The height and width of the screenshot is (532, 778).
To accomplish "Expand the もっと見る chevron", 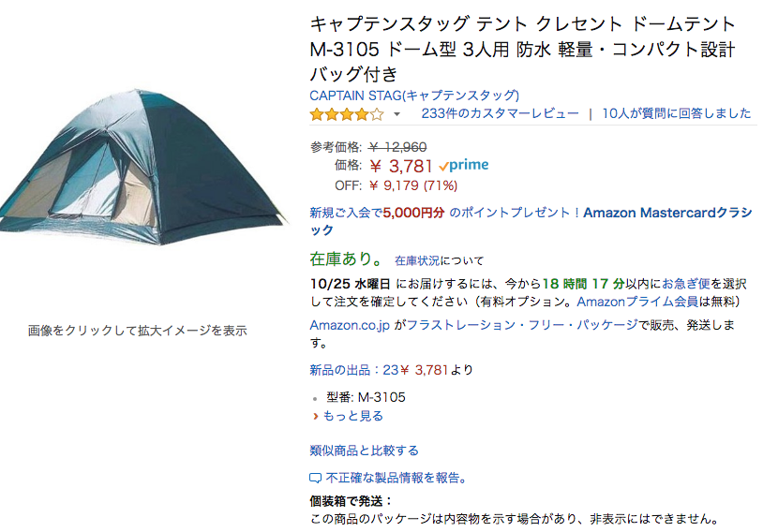I will coord(316,416).
